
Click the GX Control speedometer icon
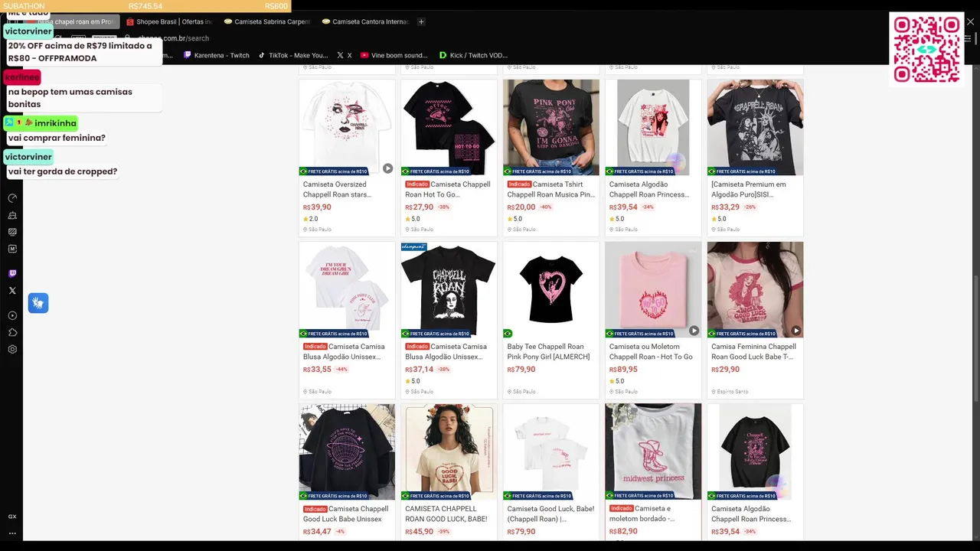[x=12, y=198]
